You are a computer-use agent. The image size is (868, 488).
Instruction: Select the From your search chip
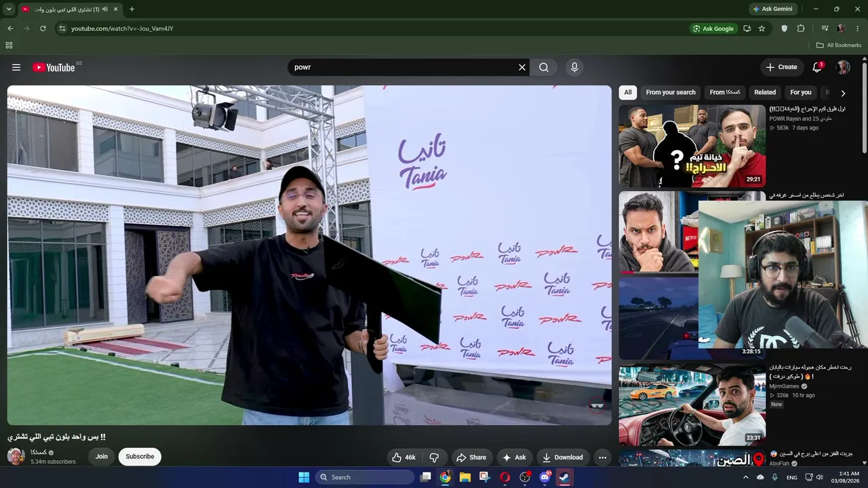pos(671,92)
